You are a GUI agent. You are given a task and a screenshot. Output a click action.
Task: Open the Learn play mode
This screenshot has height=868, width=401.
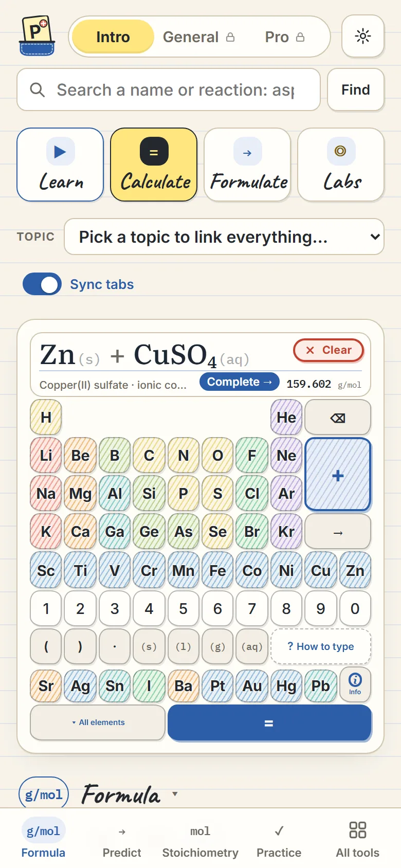pos(60,165)
